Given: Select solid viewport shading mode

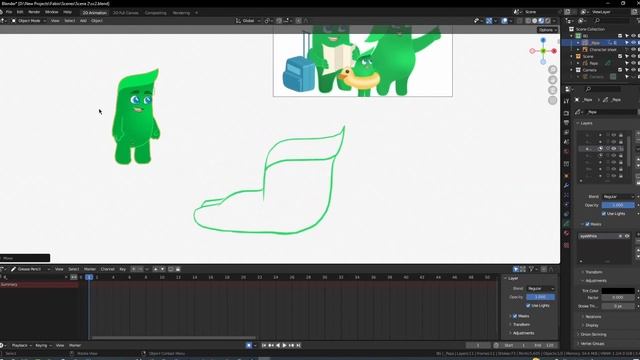Looking at the screenshot, I should pos(535,20).
